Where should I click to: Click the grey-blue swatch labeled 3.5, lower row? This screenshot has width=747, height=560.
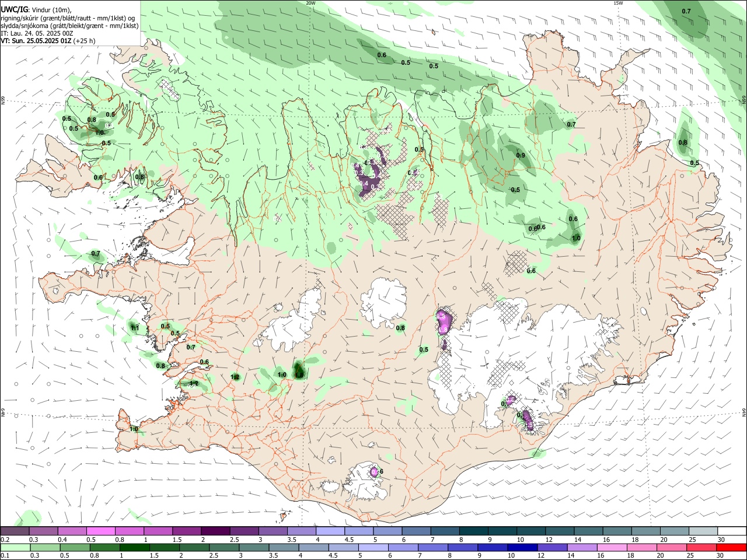[284, 548]
